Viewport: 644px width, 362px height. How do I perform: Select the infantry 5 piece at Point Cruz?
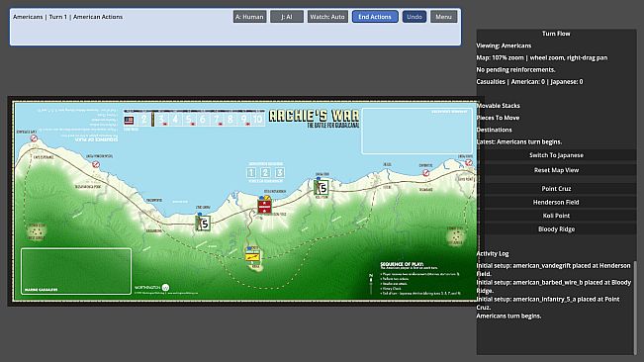[203, 223]
